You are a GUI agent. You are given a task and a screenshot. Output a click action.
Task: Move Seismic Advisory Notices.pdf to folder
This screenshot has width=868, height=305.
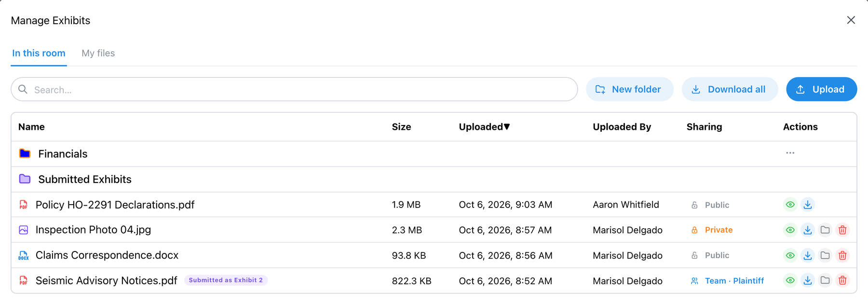point(825,280)
